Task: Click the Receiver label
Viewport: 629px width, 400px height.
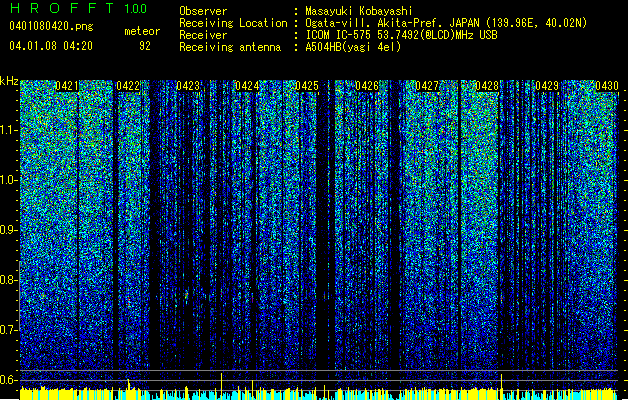Action: click(x=203, y=35)
